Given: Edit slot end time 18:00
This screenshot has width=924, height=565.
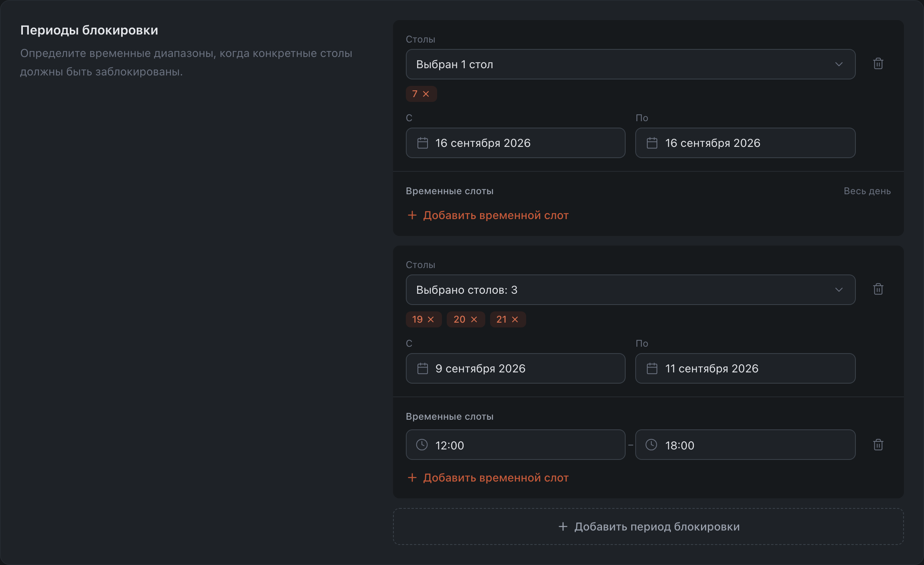Looking at the screenshot, I should tap(745, 445).
